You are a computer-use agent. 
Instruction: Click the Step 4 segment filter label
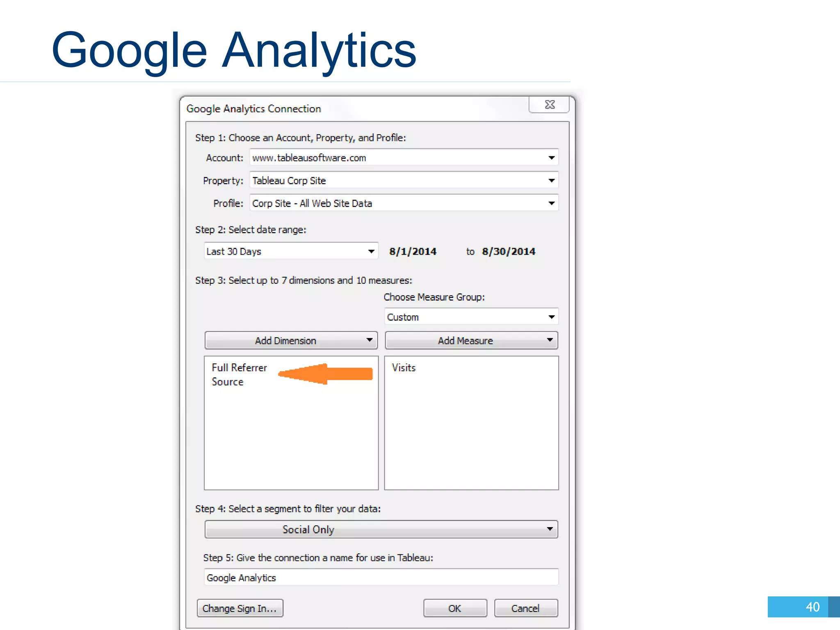pos(288,509)
